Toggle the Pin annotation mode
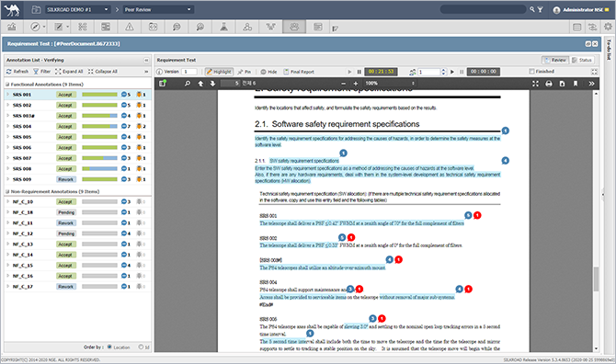Image resolution: width=616 pixels, height=364 pixels. (x=244, y=72)
